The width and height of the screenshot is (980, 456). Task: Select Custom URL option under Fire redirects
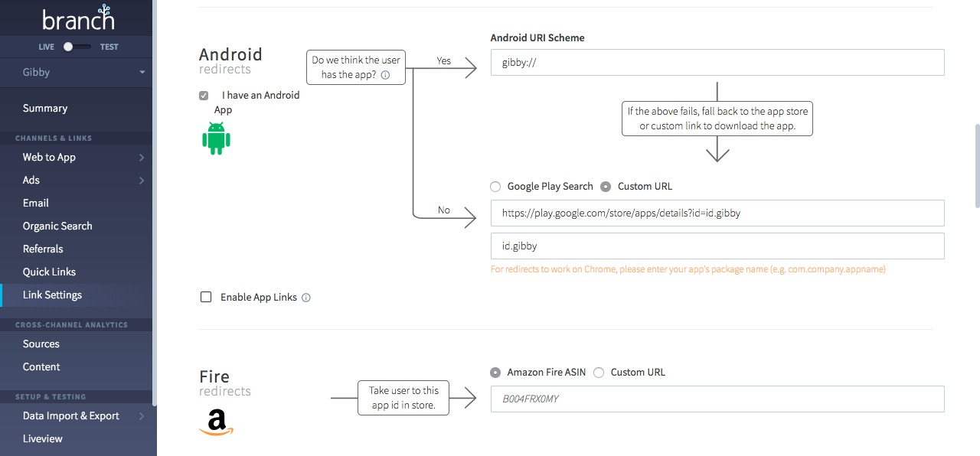coord(599,373)
